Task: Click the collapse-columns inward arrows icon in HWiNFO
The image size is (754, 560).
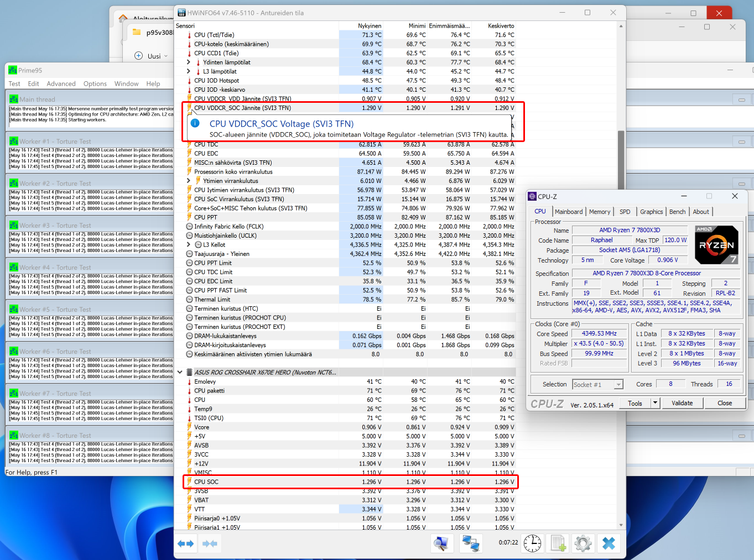Action: click(x=210, y=543)
